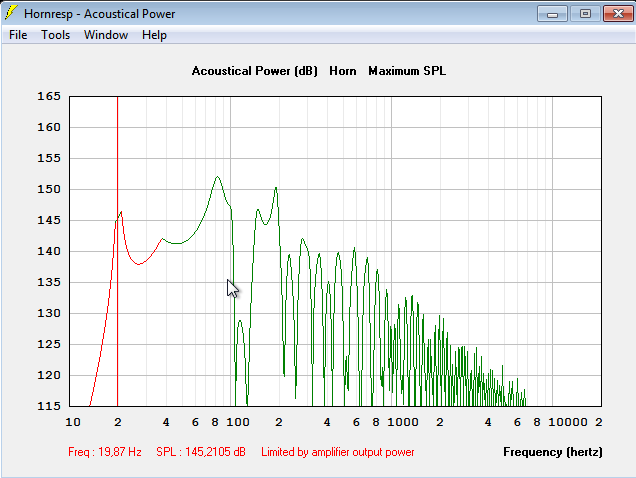Open the Help menu
The width and height of the screenshot is (636, 478).
(x=154, y=35)
